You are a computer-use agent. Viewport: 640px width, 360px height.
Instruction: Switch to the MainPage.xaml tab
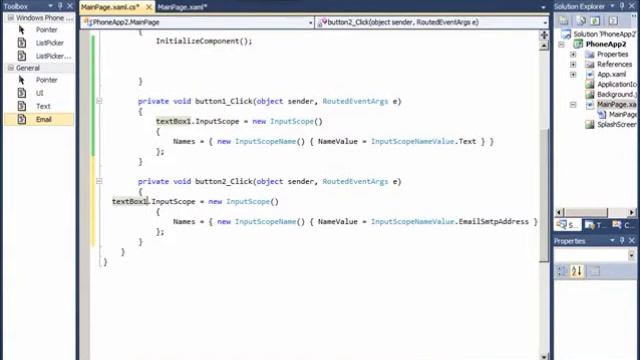click(182, 7)
